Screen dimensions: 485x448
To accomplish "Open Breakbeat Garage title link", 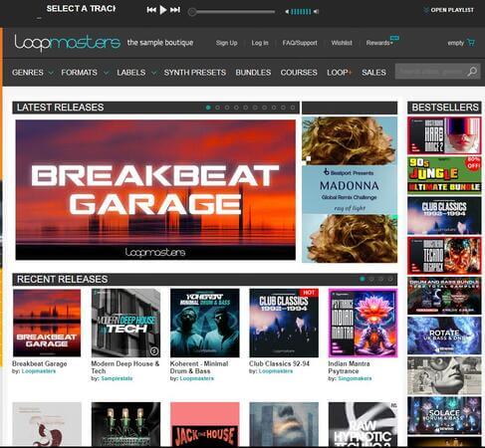I will click(x=40, y=363).
